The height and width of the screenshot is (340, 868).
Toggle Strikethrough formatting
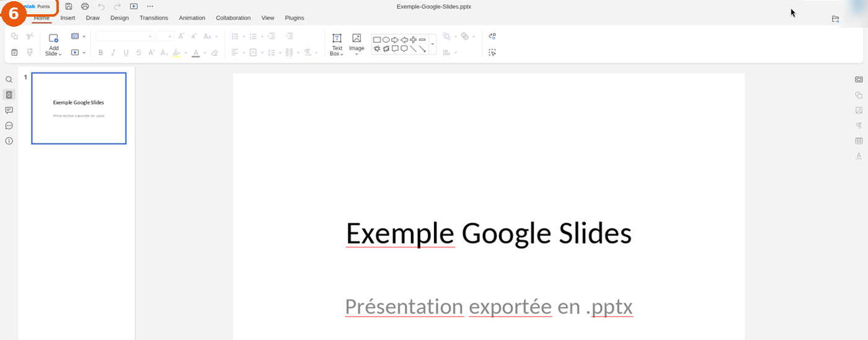139,53
